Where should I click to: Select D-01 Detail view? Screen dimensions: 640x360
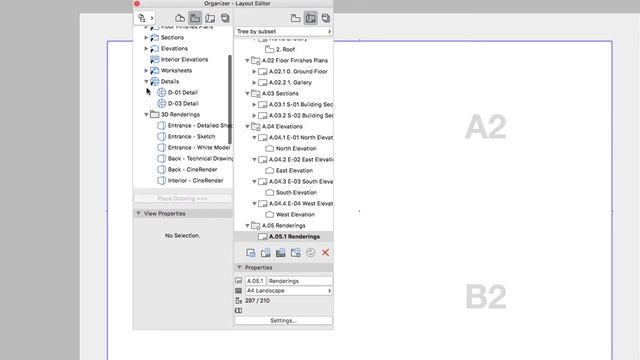[x=182, y=93]
